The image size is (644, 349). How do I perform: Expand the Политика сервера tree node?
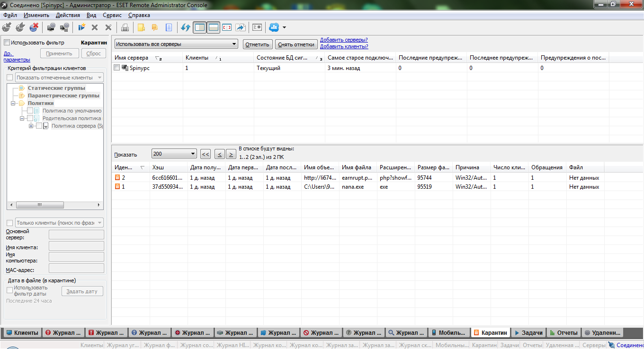[x=31, y=126]
